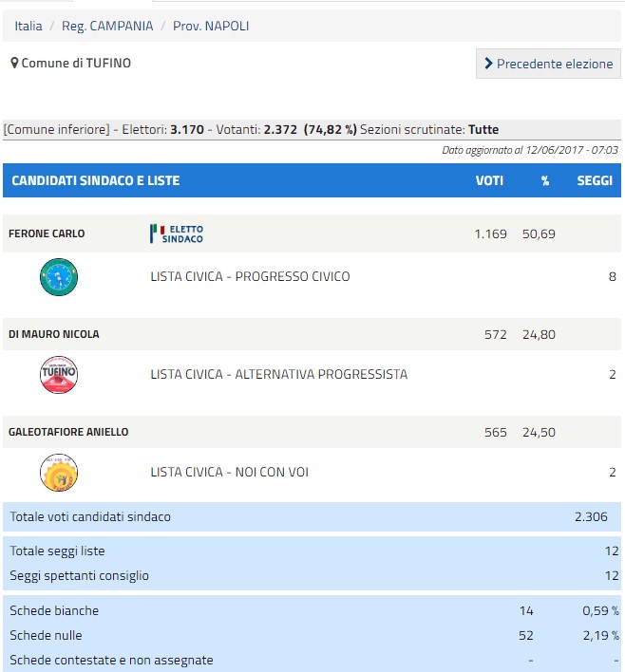Open the Italia breadcrumb link
This screenshot has width=625, height=672.
[x=28, y=26]
